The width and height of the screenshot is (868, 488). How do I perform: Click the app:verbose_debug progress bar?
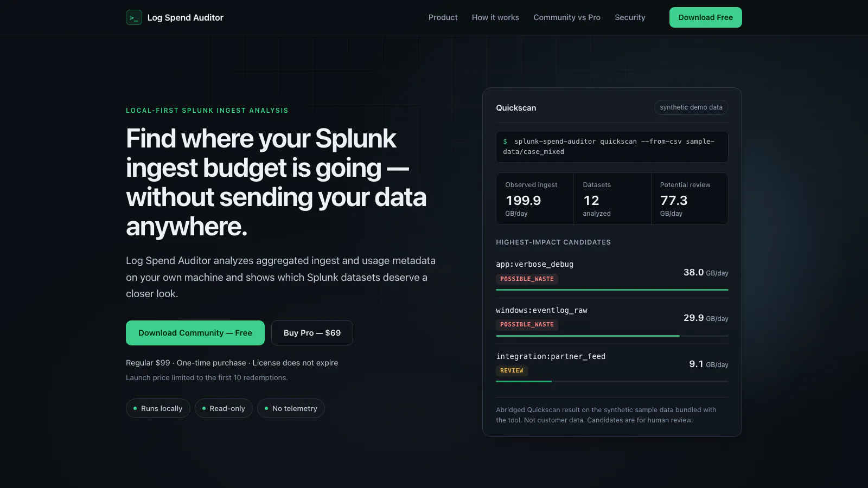coord(612,290)
